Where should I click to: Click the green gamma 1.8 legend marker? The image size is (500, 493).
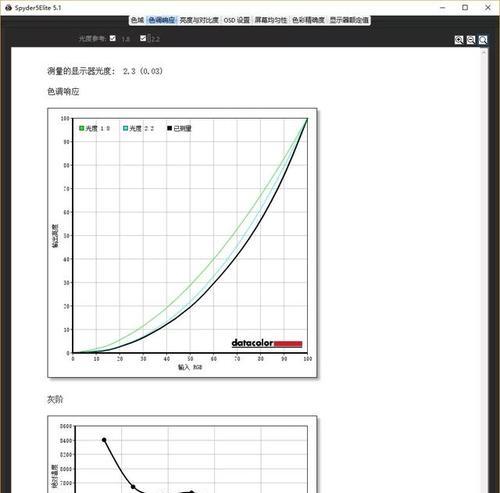click(82, 128)
